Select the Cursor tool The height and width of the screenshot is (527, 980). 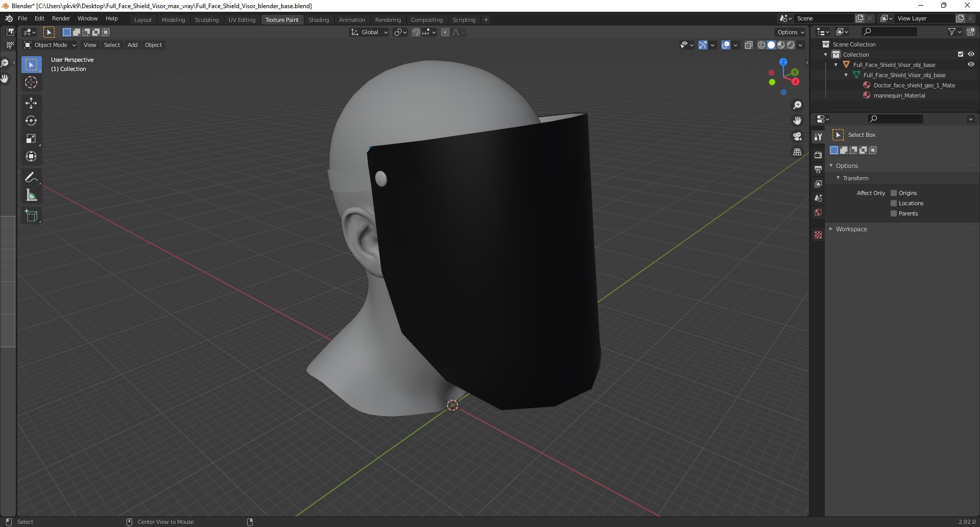pos(31,82)
